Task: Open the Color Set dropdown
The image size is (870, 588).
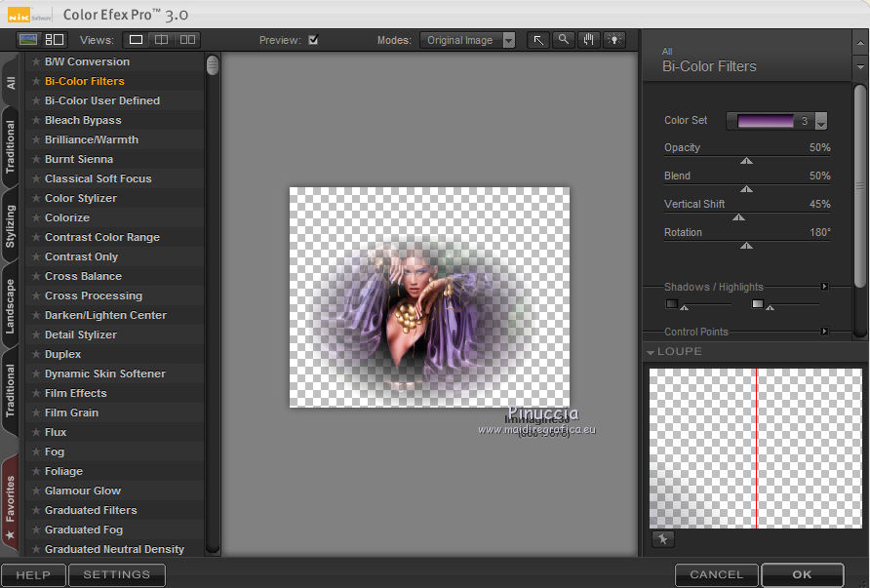Action: click(x=820, y=122)
